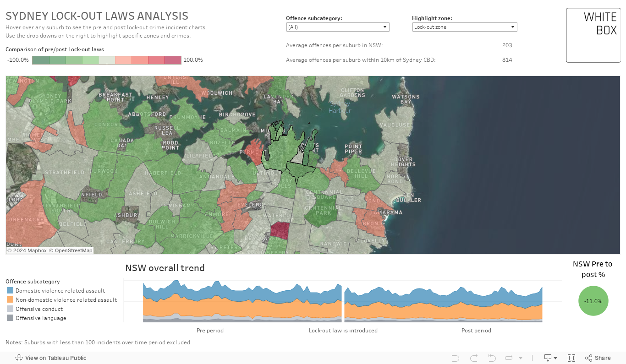Click the Redo icon in the bottom toolbar
The image size is (626, 364).
point(474,358)
